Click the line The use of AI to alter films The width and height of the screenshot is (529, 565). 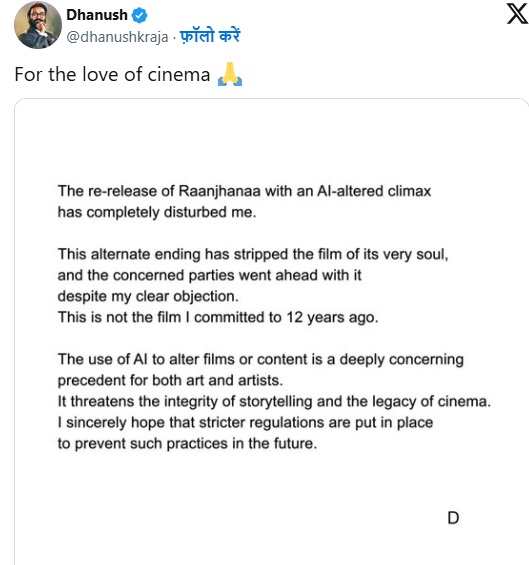point(261,360)
